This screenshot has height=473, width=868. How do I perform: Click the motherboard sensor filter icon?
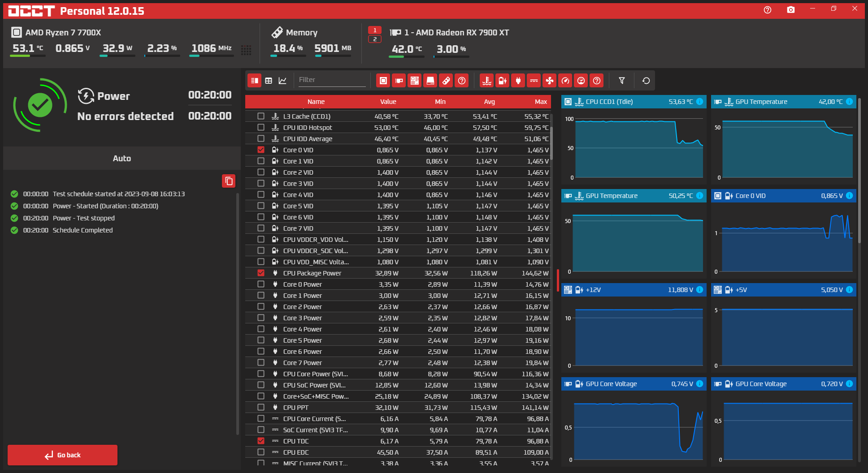tap(415, 81)
